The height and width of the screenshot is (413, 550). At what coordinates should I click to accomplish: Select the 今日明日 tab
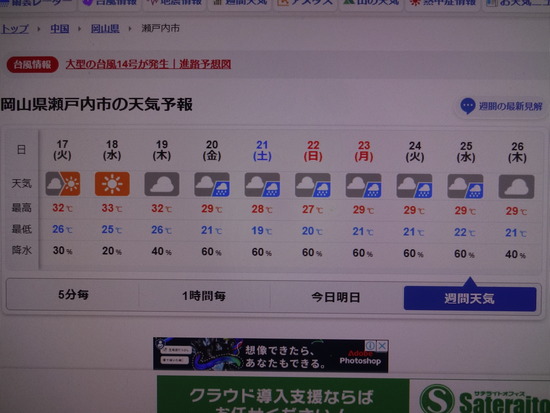click(336, 298)
